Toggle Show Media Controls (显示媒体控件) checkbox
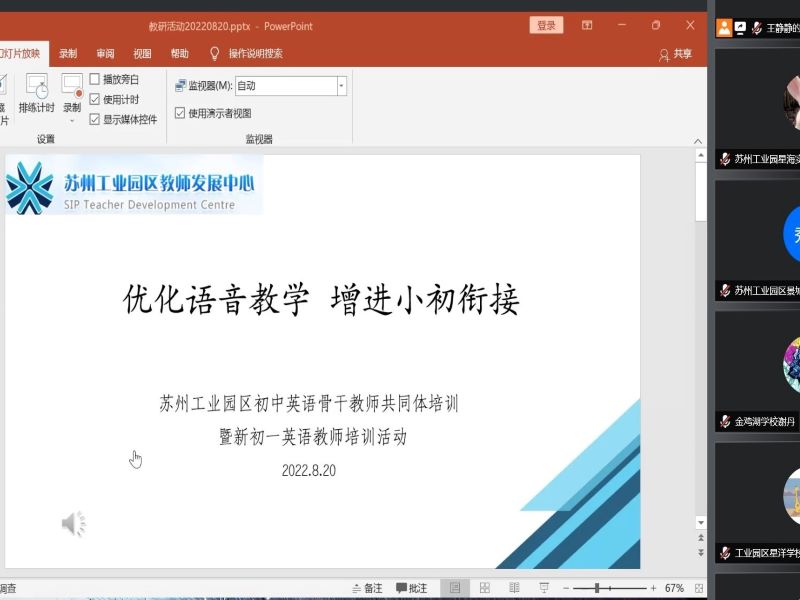This screenshot has width=800, height=600. pos(95,119)
